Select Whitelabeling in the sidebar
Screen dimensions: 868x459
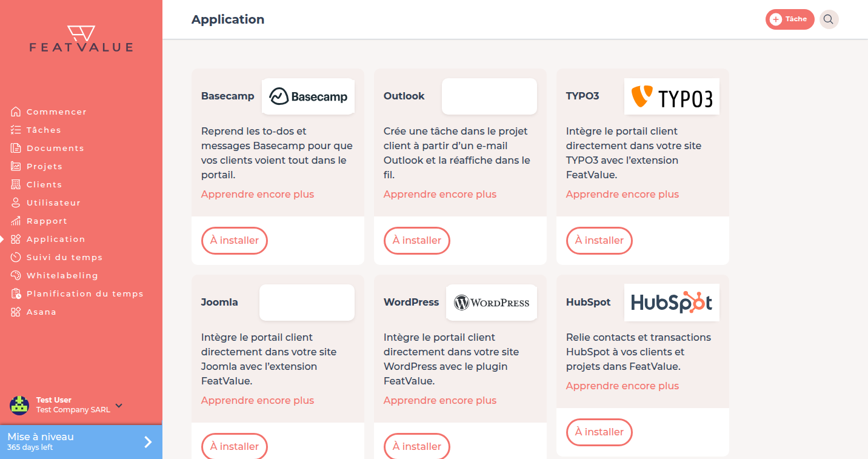(62, 275)
